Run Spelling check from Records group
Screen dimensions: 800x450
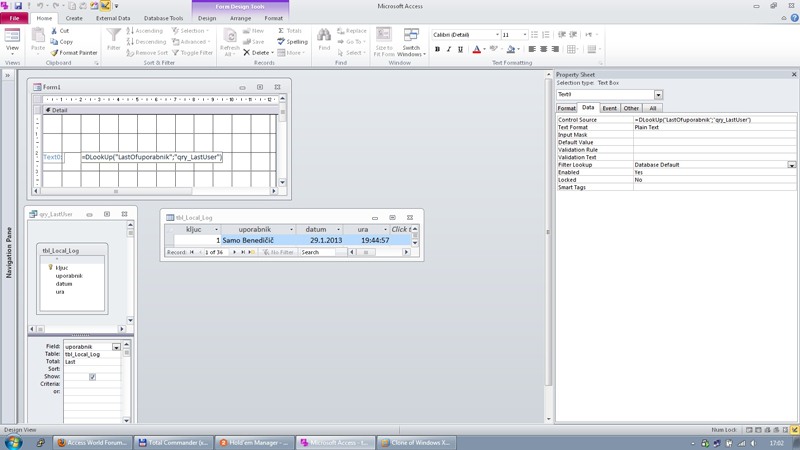pyautogui.click(x=292, y=42)
